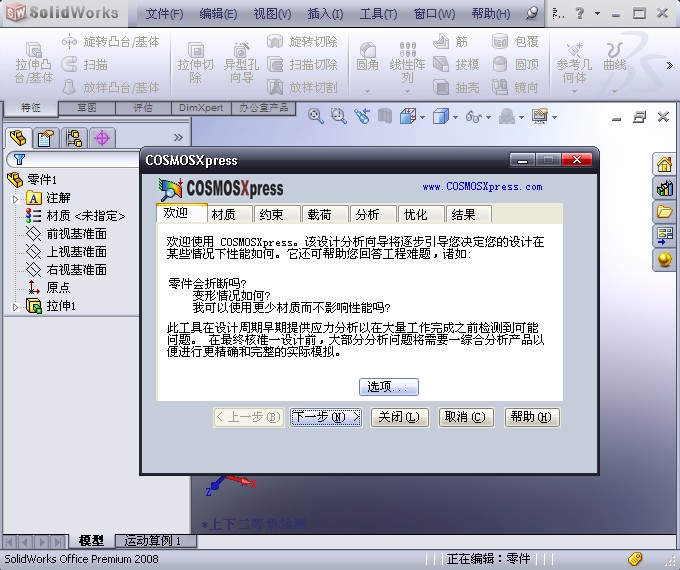The height and width of the screenshot is (570, 680).
Task: Open the www.COSMOSXpress.com link
Action: [482, 187]
